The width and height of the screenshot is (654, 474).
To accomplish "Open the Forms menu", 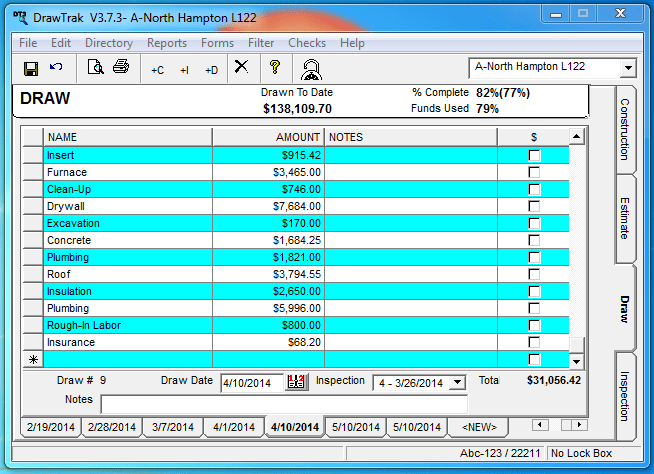I will coord(217,43).
